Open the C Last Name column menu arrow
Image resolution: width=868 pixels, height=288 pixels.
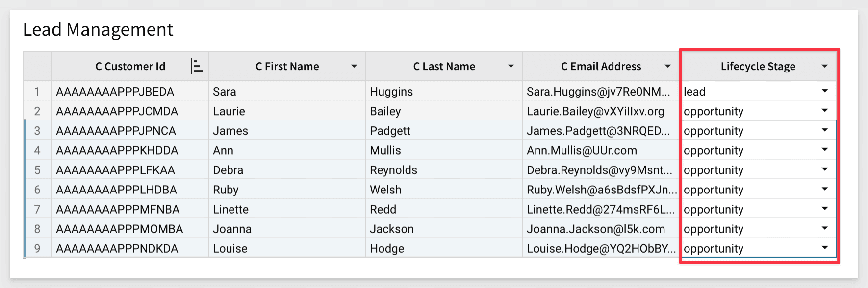coord(511,66)
